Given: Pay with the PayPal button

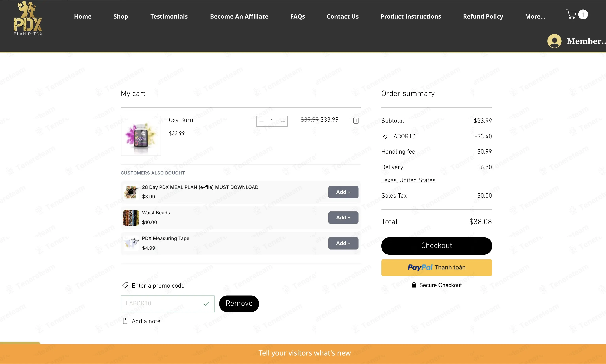Looking at the screenshot, I should point(436,268).
